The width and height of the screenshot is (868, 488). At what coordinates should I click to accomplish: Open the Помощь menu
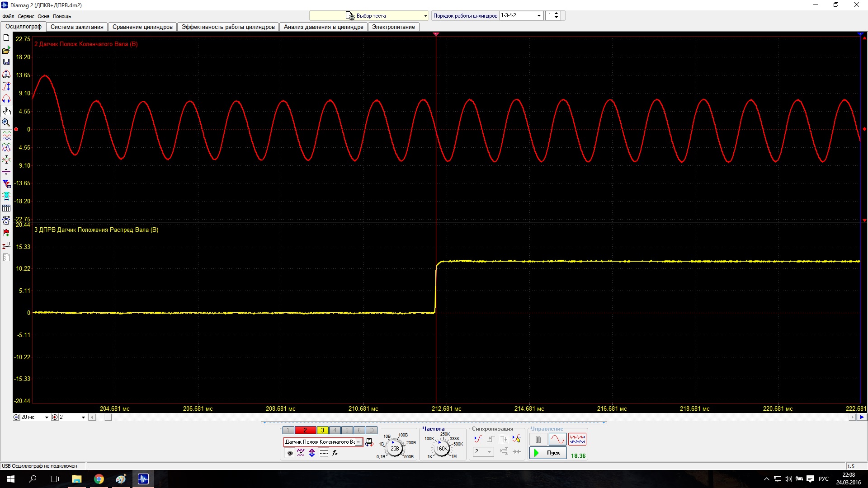pyautogui.click(x=62, y=16)
